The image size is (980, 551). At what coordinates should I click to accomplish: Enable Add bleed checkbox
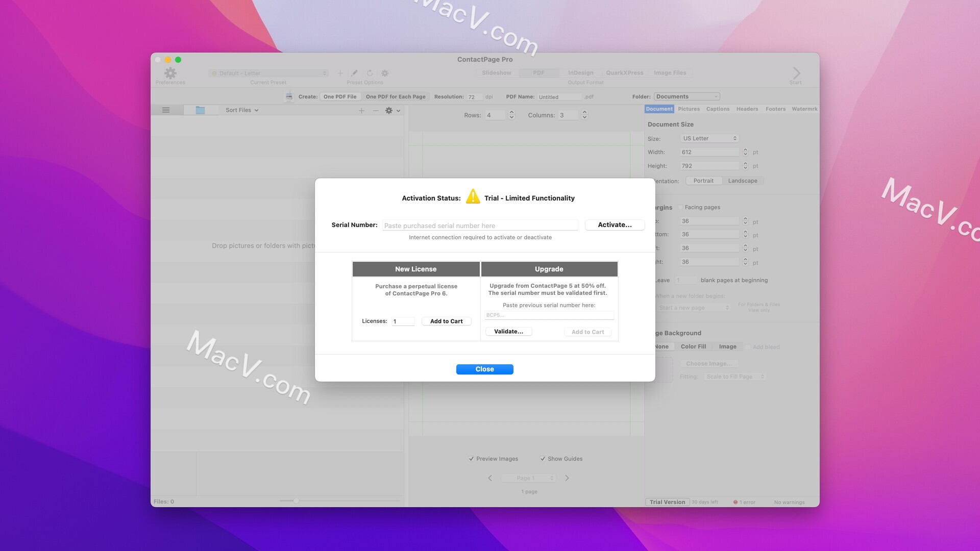point(748,347)
